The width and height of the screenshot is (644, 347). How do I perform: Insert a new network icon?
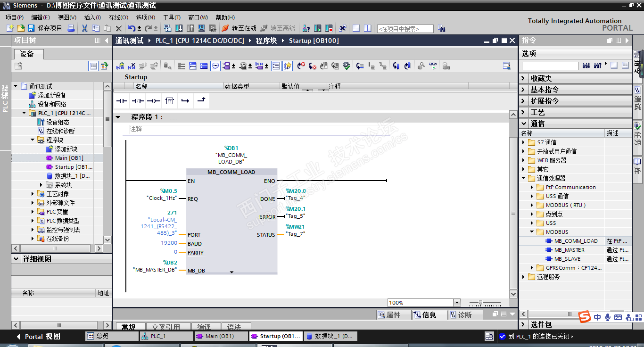[x=120, y=66]
